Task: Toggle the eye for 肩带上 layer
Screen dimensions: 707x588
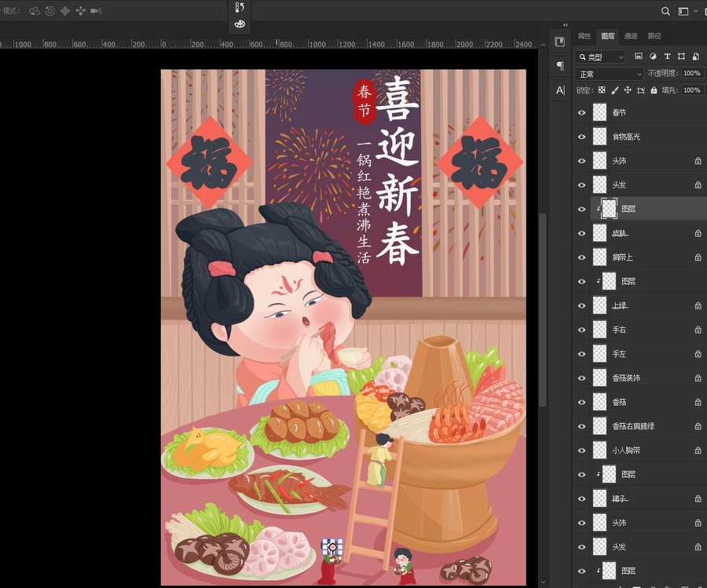Action: click(581, 257)
